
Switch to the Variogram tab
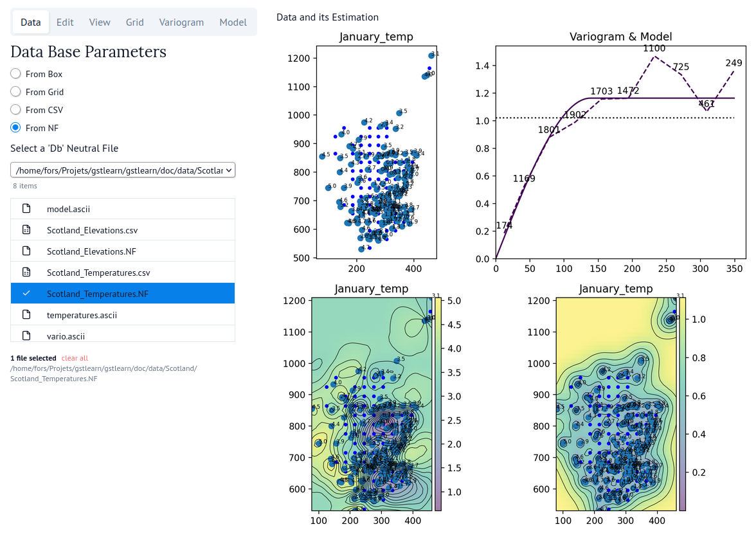181,22
